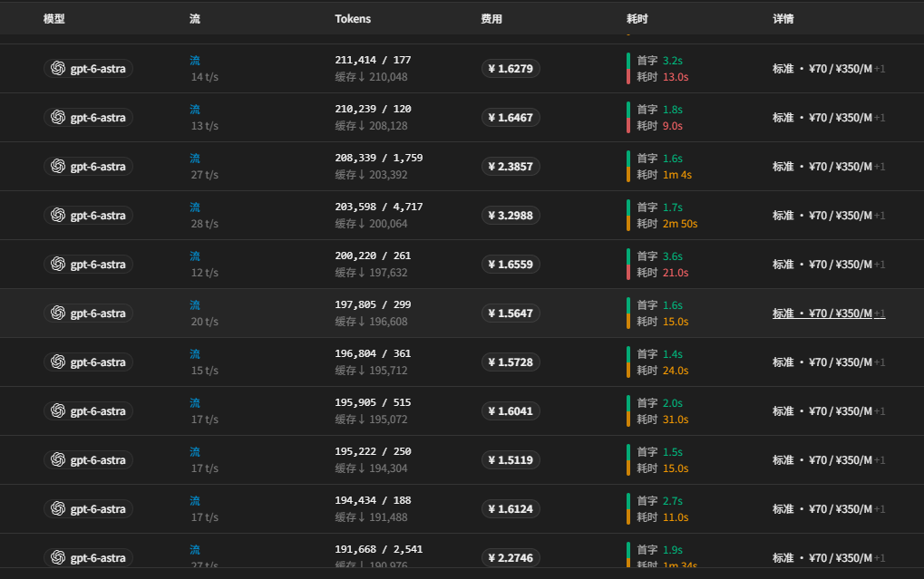
Task: Click the +1 indicator in the ¥1.6124 row
Action: click(880, 509)
